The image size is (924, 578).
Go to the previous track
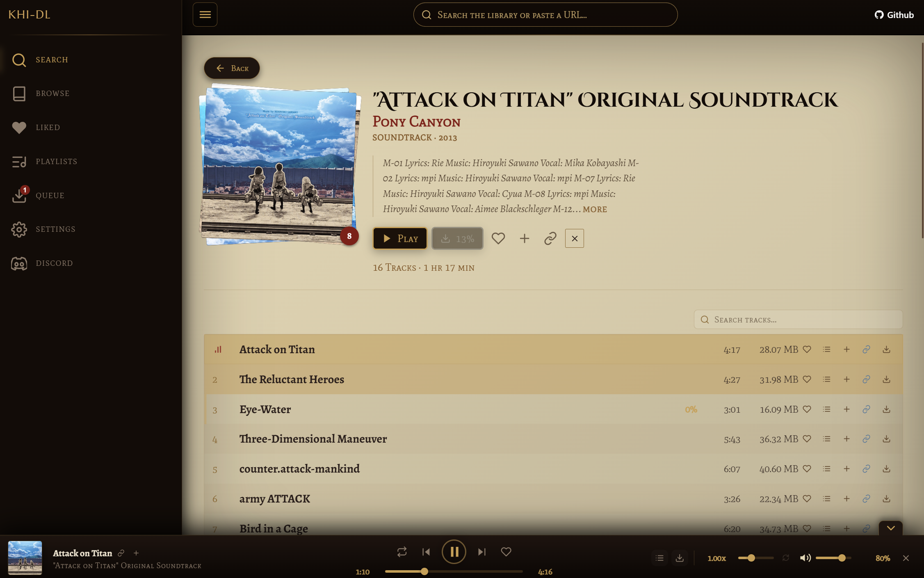tap(426, 552)
